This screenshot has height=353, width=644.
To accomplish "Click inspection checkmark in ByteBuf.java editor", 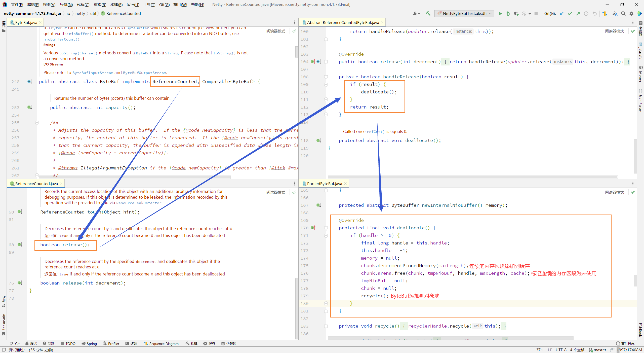I will tap(294, 31).
